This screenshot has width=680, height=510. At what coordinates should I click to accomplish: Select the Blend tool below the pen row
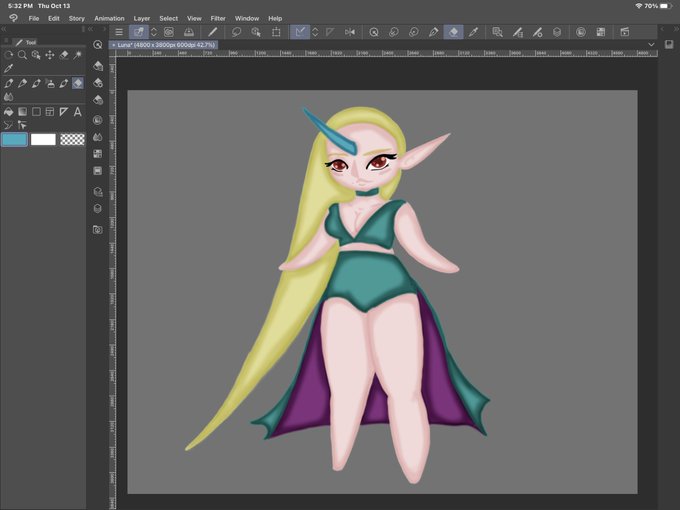tap(8, 97)
